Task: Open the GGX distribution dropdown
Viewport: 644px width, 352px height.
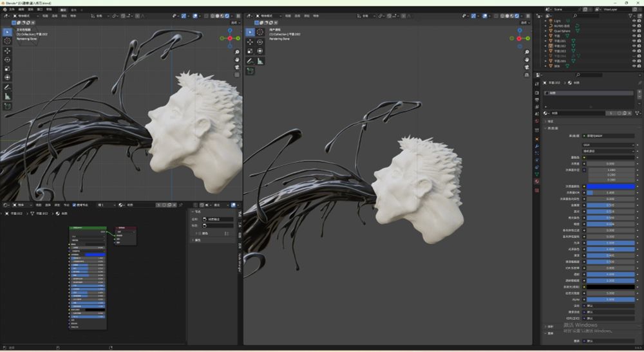Action: coord(609,145)
